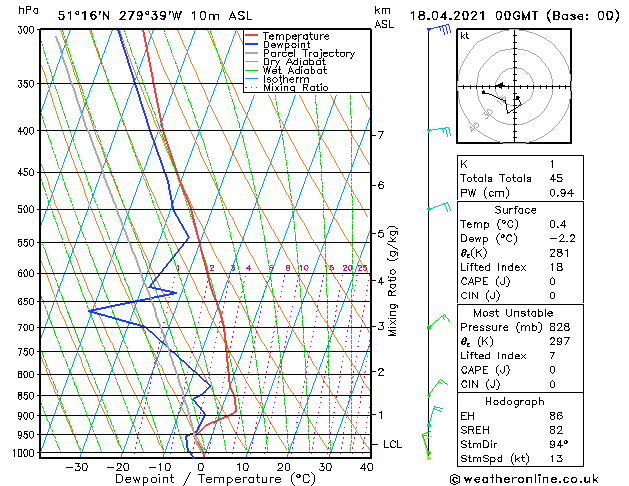This screenshot has width=629, height=486.
Task: Click the 'Pressure (mb)' value 828
Action: click(x=560, y=327)
